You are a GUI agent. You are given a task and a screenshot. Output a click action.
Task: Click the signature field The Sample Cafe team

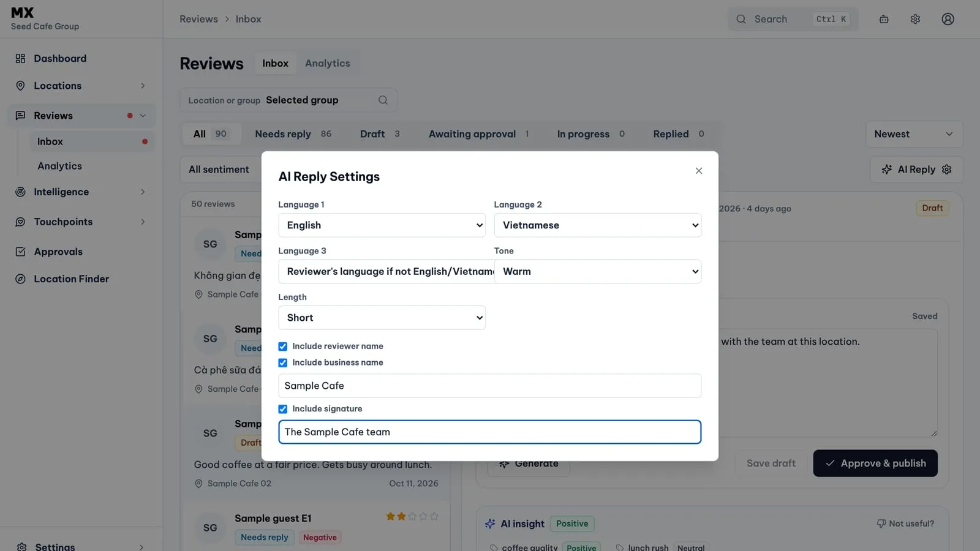tap(490, 432)
